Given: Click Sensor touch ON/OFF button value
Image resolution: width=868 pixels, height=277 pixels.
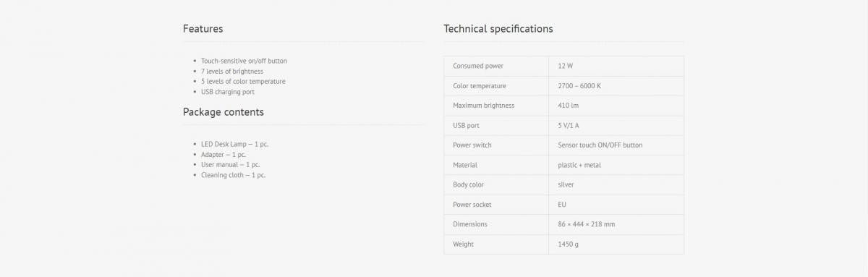Looking at the screenshot, I should click(600, 145).
